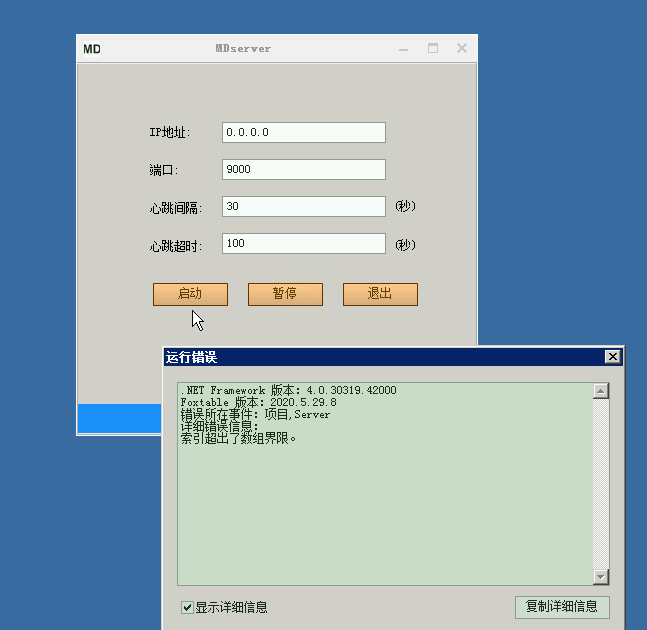Click the IP地址: label
Viewport: 647px width, 630px height.
point(170,132)
